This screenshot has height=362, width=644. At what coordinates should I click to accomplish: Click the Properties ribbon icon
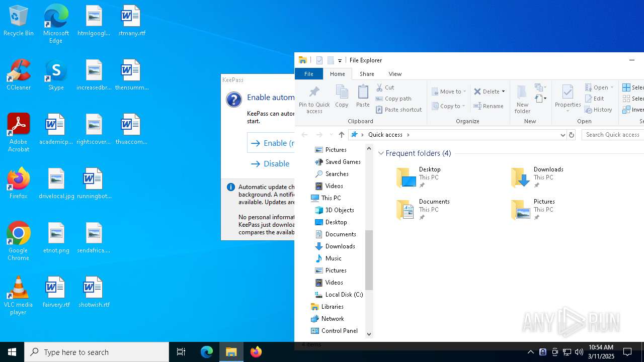click(x=568, y=98)
